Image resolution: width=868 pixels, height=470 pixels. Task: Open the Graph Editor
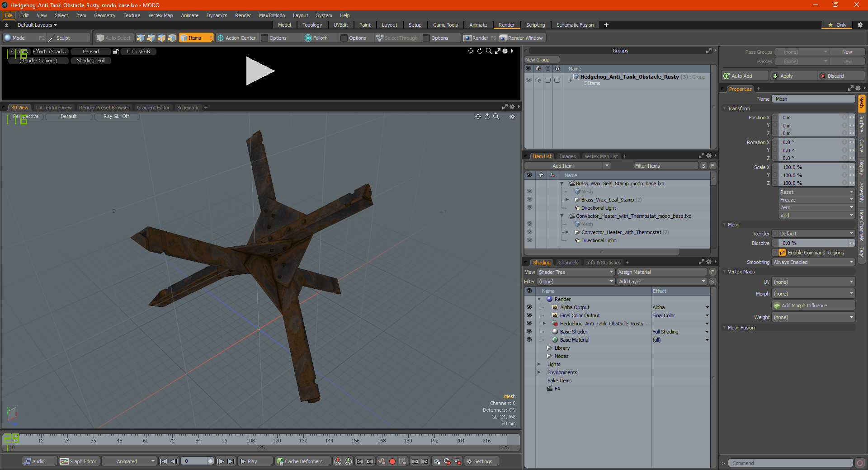coord(78,461)
